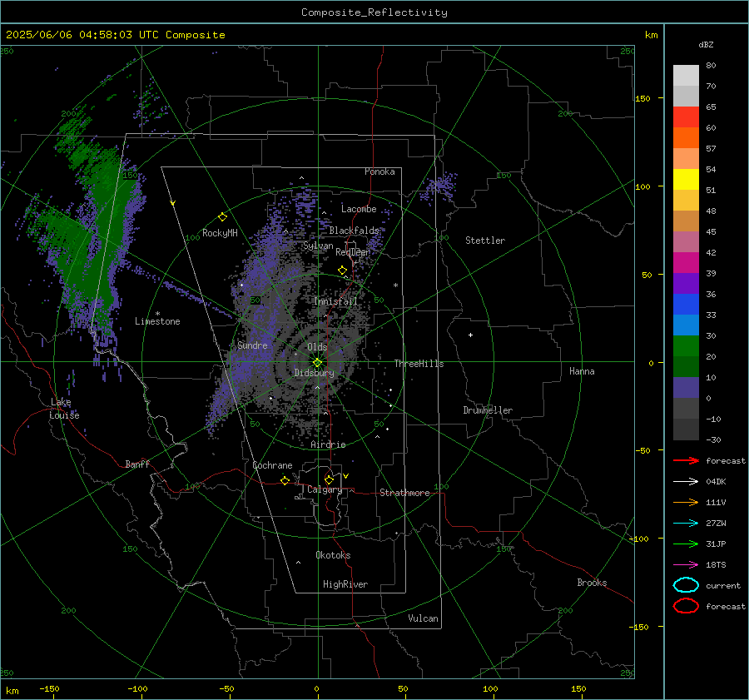Select the yellow radar-site diamond above Didsbury
The height and width of the screenshot is (700, 749).
click(317, 363)
